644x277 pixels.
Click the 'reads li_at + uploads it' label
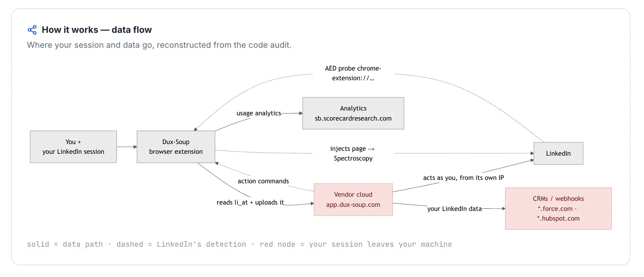click(250, 202)
